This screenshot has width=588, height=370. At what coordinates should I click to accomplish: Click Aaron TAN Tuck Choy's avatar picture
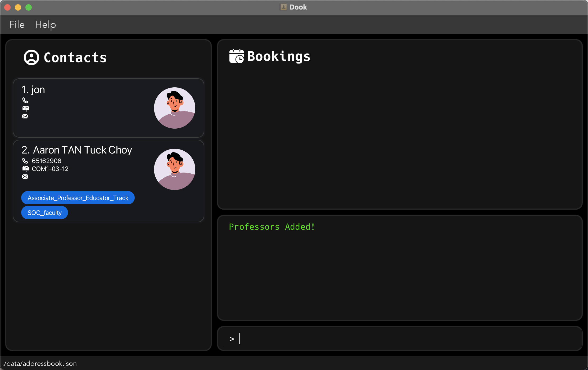tap(175, 169)
